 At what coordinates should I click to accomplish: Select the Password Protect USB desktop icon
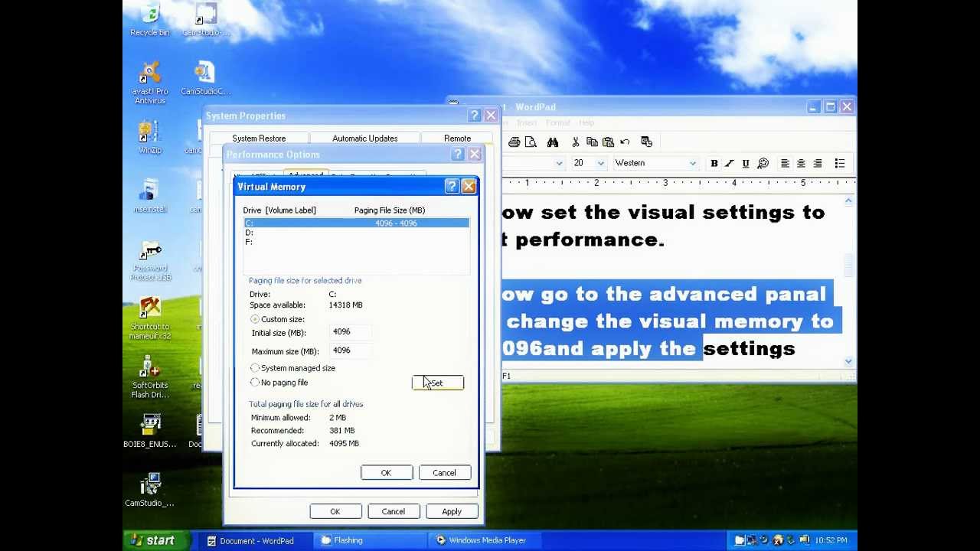click(x=150, y=261)
